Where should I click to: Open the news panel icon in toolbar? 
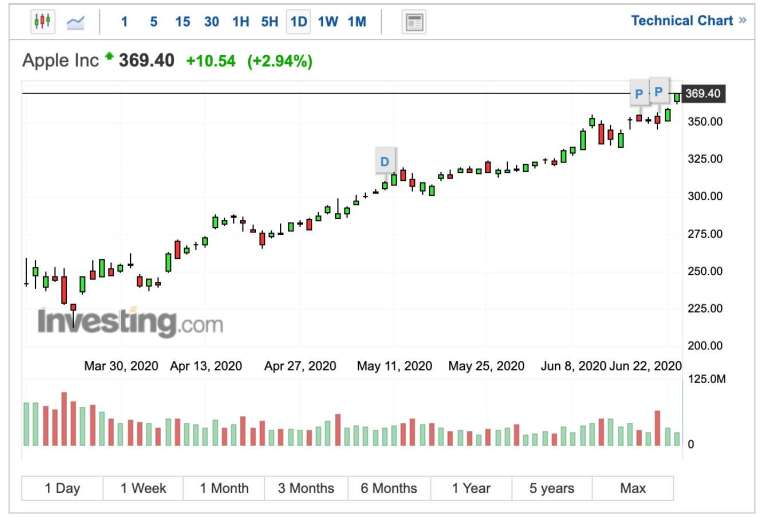coord(414,22)
